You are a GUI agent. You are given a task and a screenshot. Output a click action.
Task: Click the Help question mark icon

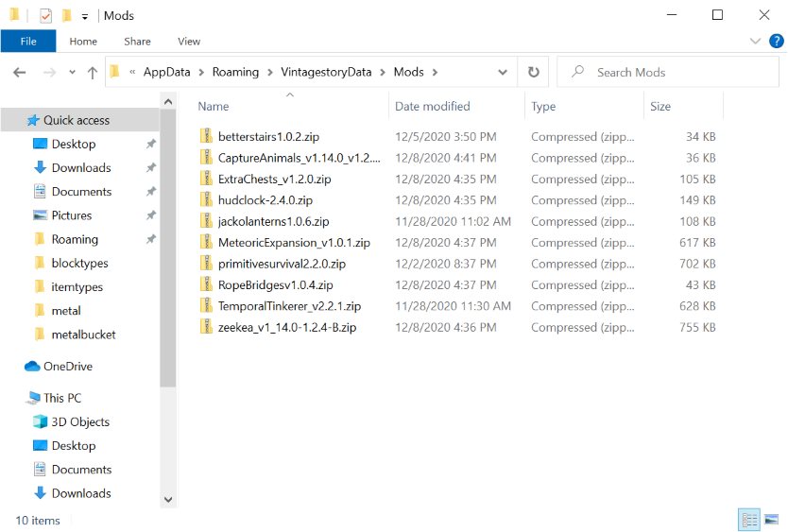point(775,41)
